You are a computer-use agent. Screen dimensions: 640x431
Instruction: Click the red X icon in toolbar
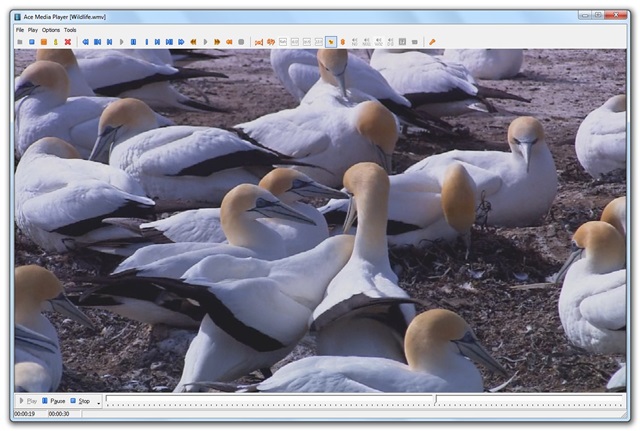68,42
